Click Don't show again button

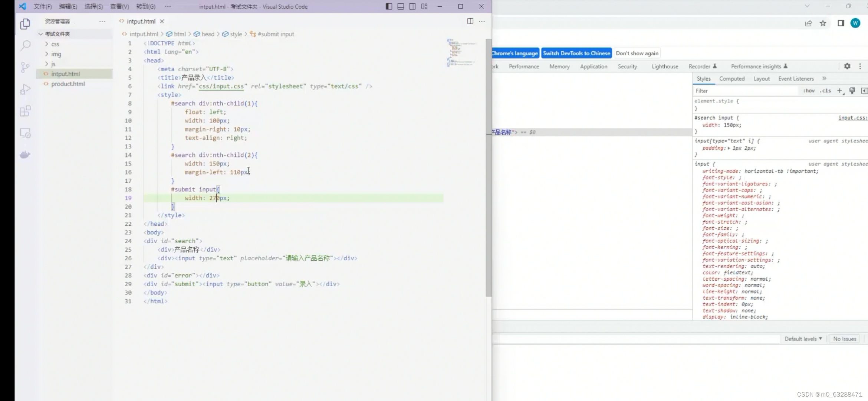click(637, 53)
